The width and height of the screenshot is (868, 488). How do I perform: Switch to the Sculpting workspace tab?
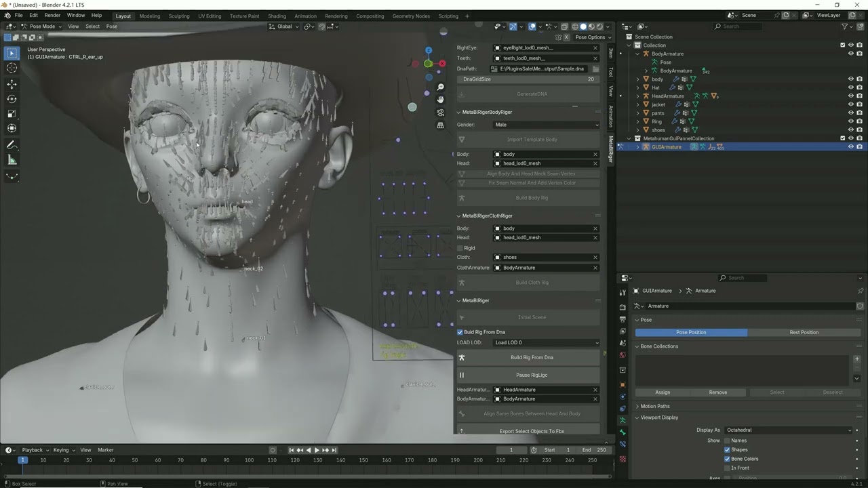point(179,16)
